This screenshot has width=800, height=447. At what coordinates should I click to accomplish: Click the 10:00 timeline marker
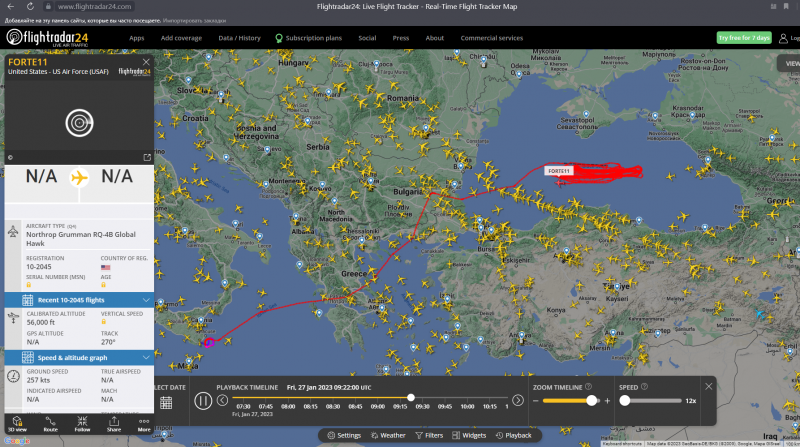click(x=467, y=407)
